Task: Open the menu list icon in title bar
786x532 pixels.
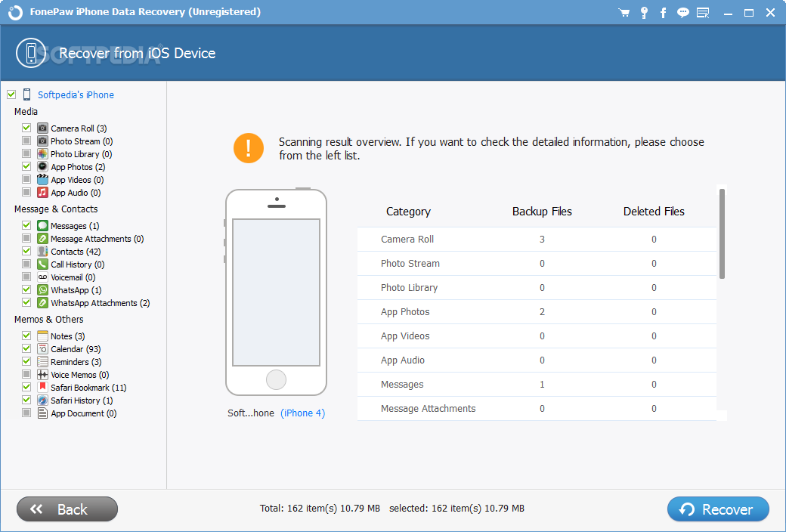Action: 704,13
